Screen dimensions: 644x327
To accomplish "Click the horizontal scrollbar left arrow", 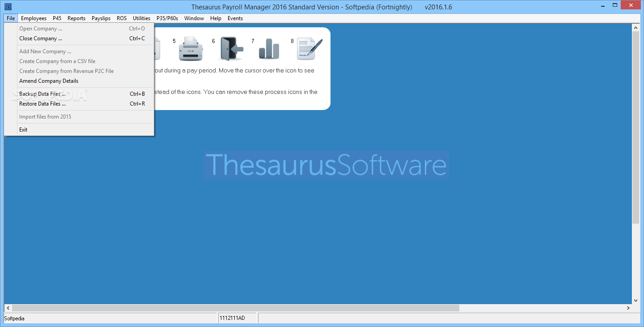I will click(x=8, y=308).
